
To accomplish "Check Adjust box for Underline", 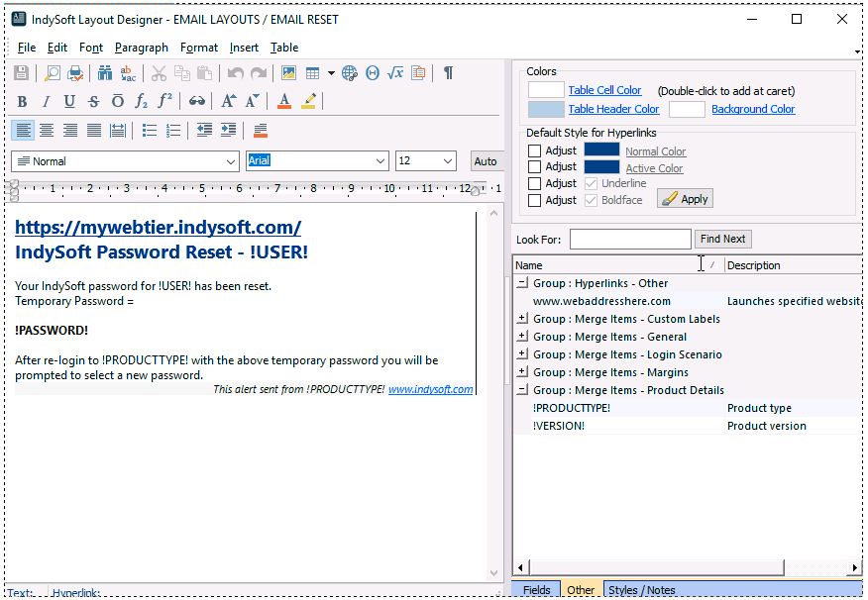I will [x=534, y=183].
